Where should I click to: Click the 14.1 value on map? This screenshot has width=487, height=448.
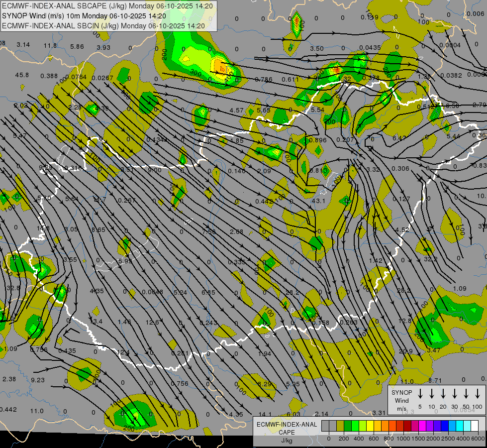tap(265, 414)
